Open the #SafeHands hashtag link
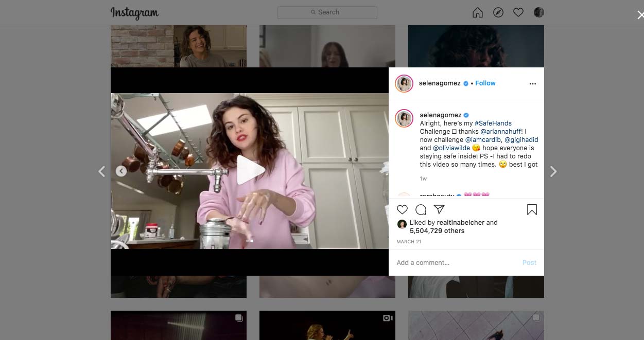 click(493, 123)
